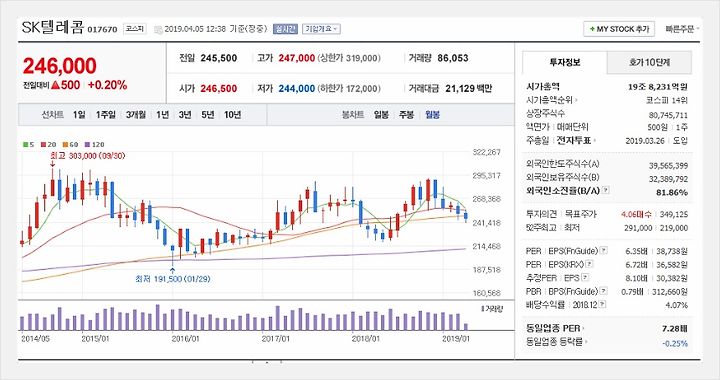Screen dimensions: 720x380
Task: Expand the 전자투표 arrow link
Action: point(594,140)
